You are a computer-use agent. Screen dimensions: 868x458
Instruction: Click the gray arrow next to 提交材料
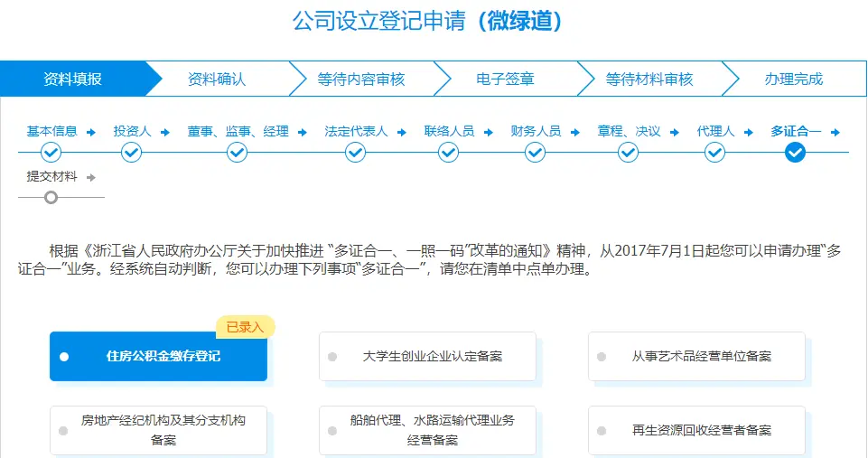91,177
